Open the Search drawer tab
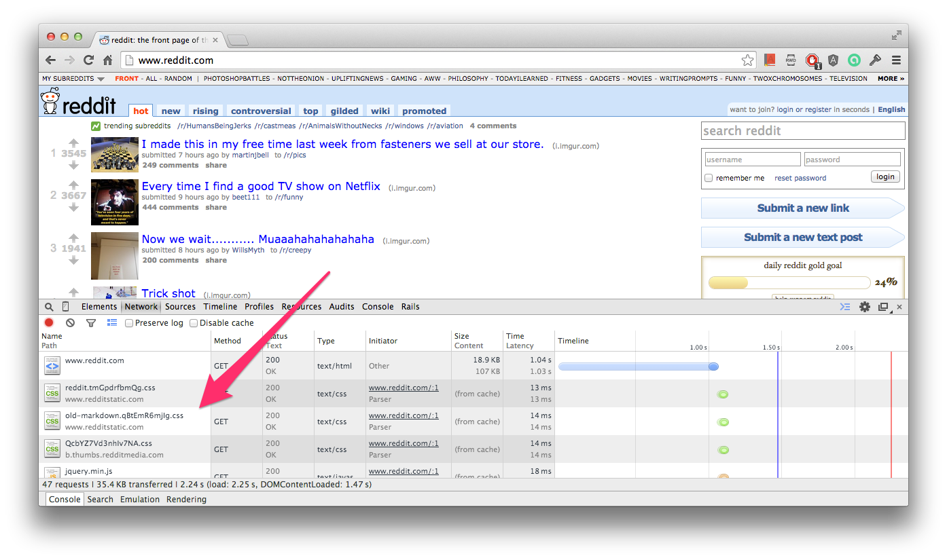The height and width of the screenshot is (560, 947). 100,500
